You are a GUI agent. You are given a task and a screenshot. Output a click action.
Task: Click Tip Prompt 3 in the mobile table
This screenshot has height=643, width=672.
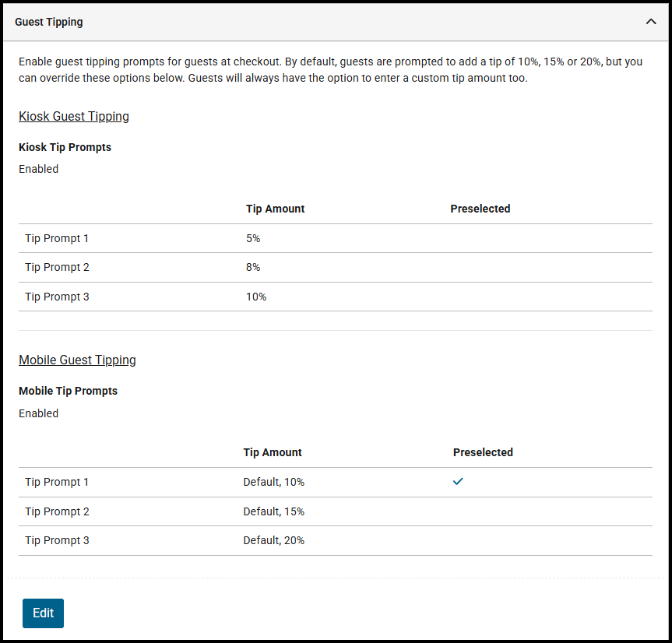57,540
